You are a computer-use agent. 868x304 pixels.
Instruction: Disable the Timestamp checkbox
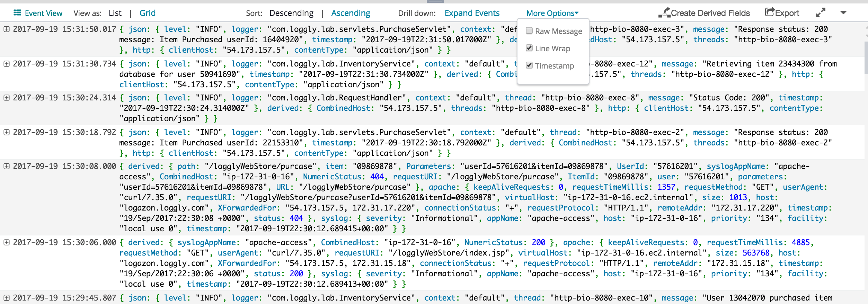click(x=529, y=65)
